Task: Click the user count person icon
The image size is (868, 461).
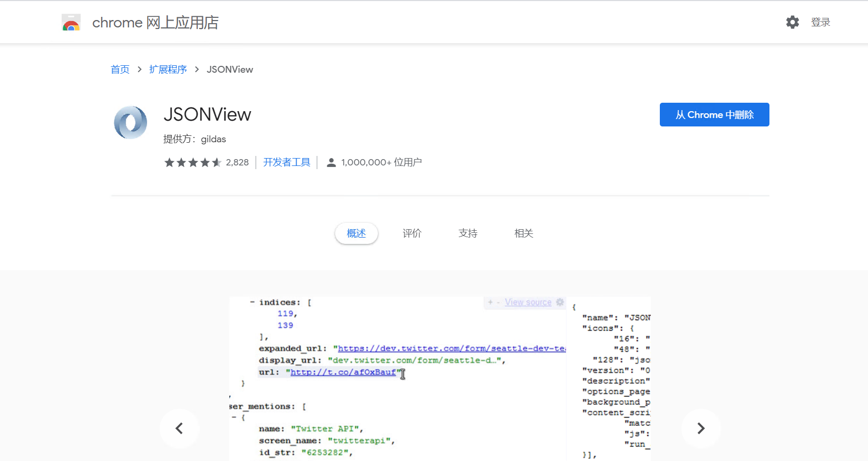Action: pos(331,162)
